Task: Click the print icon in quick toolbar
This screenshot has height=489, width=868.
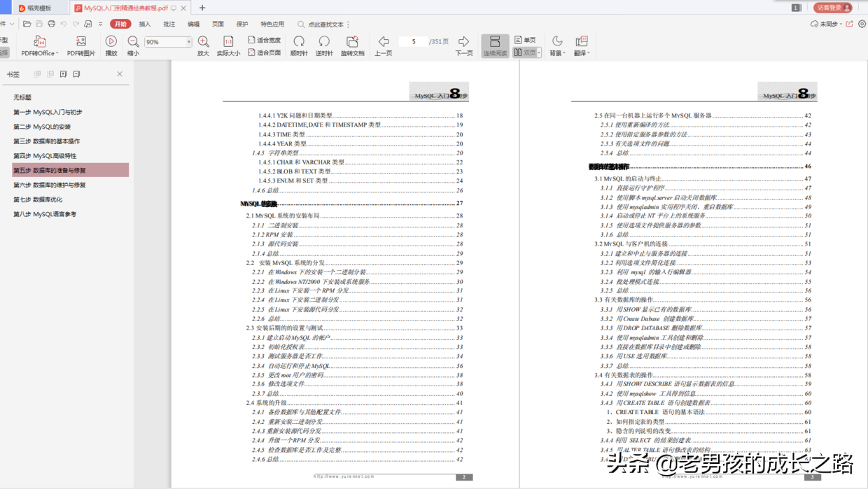Action: tap(51, 24)
